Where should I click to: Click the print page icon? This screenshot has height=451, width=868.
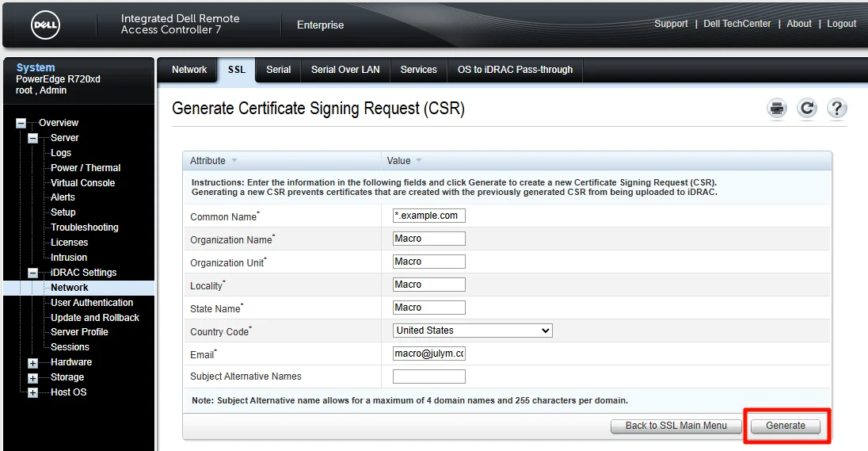(x=777, y=108)
